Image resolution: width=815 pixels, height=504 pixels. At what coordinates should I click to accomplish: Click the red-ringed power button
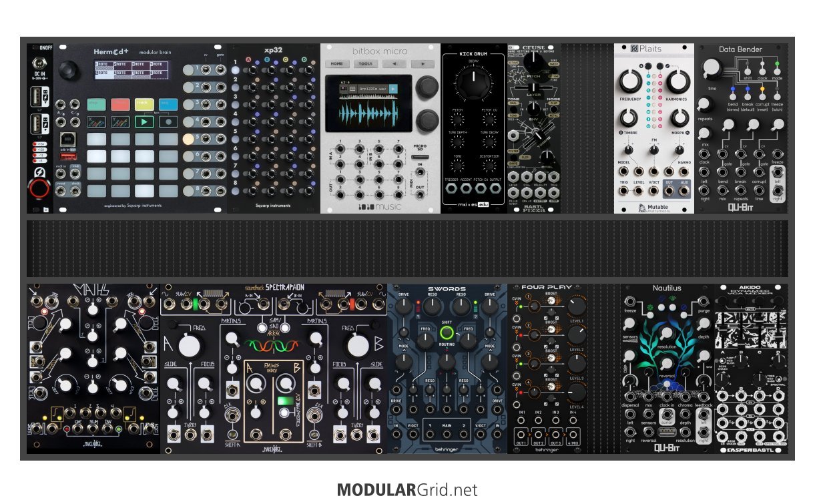39,188
